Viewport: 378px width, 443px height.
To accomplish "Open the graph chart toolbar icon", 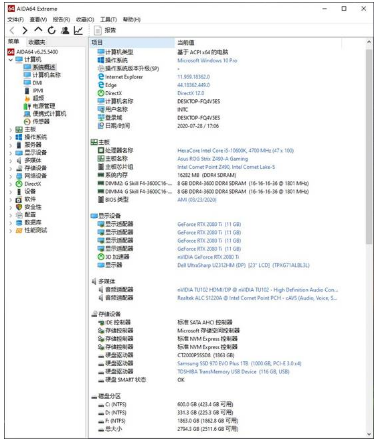I will (78, 30).
